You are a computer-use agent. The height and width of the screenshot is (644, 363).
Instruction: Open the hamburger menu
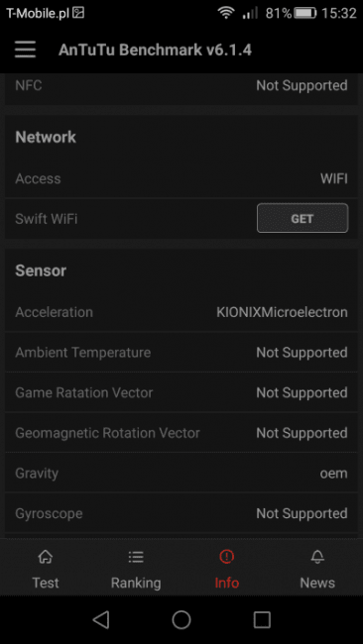[25, 51]
